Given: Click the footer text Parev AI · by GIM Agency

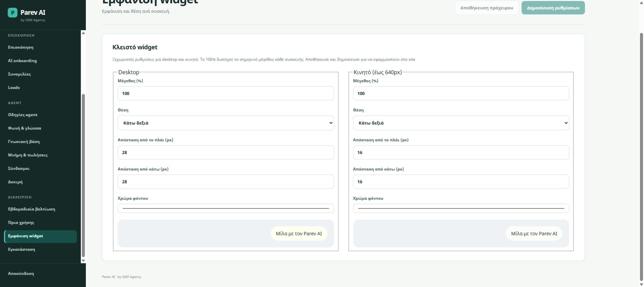Looking at the screenshot, I should coord(122,277).
